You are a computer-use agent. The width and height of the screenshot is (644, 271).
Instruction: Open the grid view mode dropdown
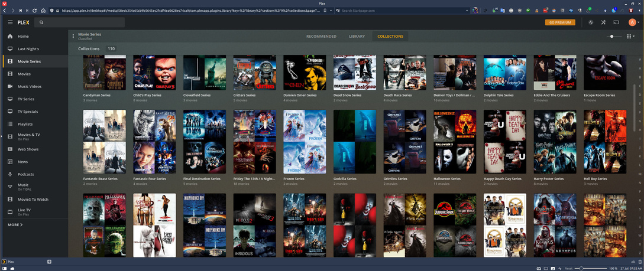pyautogui.click(x=630, y=37)
